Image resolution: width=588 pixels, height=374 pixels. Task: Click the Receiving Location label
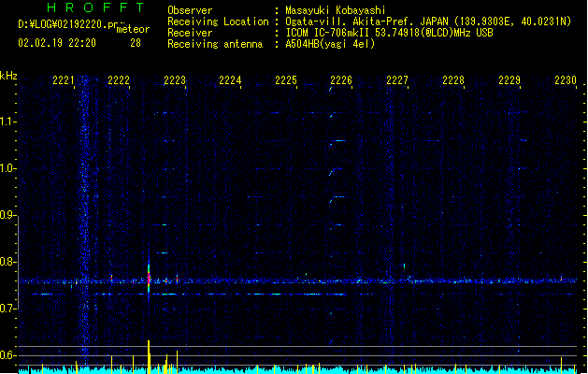[x=218, y=22]
